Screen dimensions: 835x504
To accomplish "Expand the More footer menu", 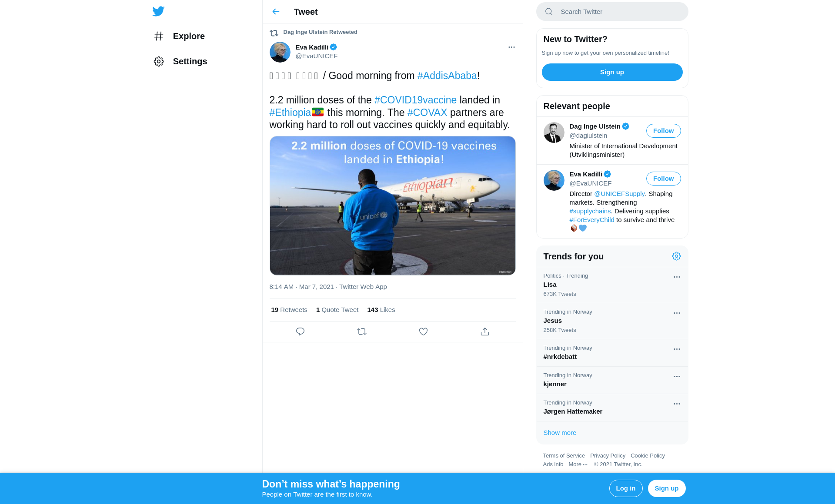I will [x=578, y=464].
